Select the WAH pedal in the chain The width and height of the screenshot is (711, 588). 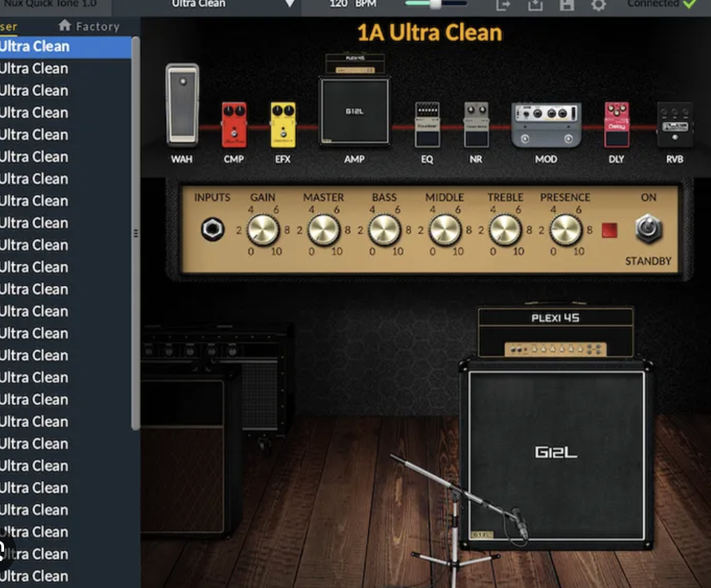click(x=182, y=105)
